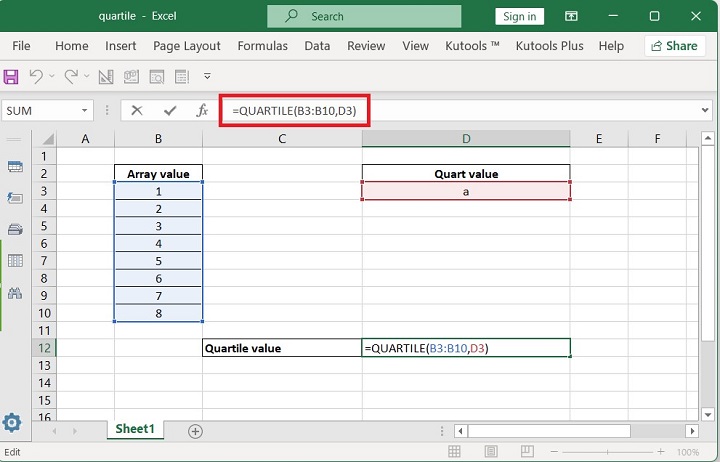Add a new sheet with the plus icon
The width and height of the screenshot is (720, 462).
195,431
